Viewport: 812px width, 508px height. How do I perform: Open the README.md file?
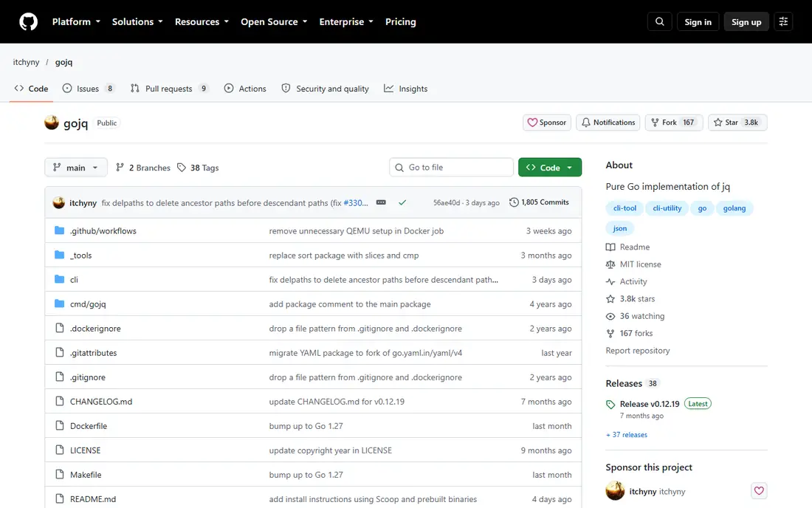(93, 498)
